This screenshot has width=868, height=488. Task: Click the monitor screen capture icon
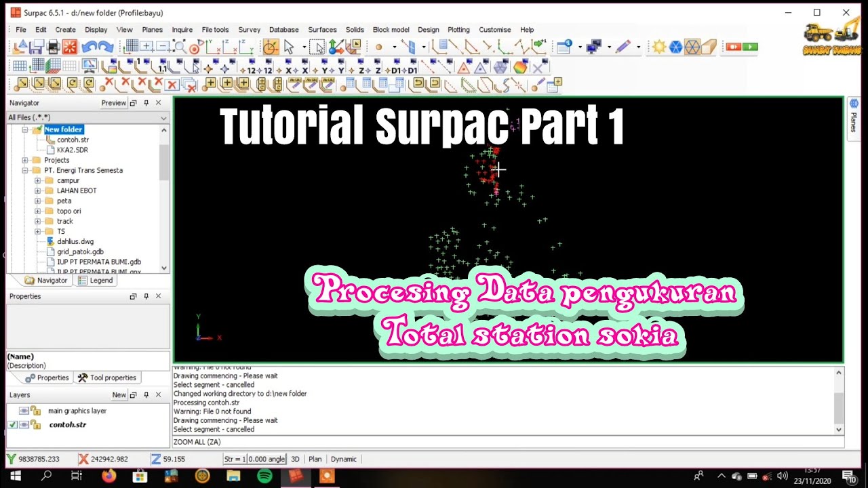click(89, 66)
